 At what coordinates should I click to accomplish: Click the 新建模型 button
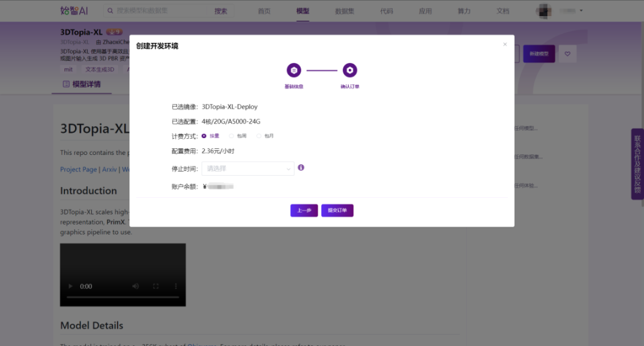pos(539,54)
